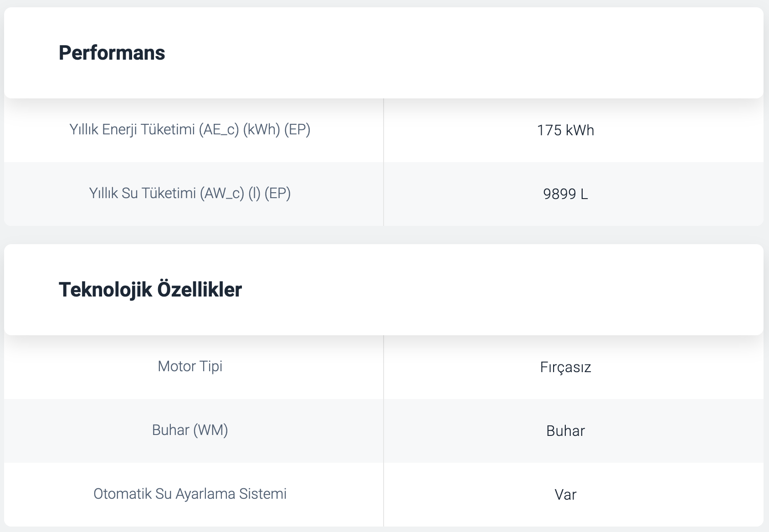Screen dimensions: 769x532
Task: Click the Buhar (WM) shaded row
Action: [384, 431]
